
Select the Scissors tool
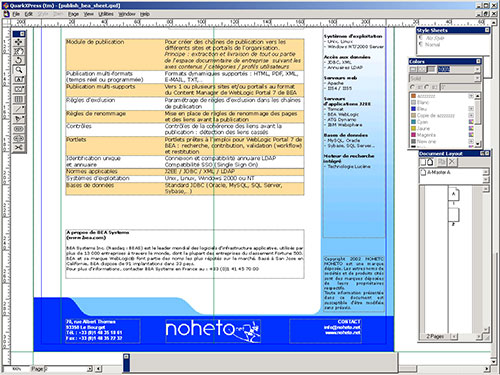point(19,147)
